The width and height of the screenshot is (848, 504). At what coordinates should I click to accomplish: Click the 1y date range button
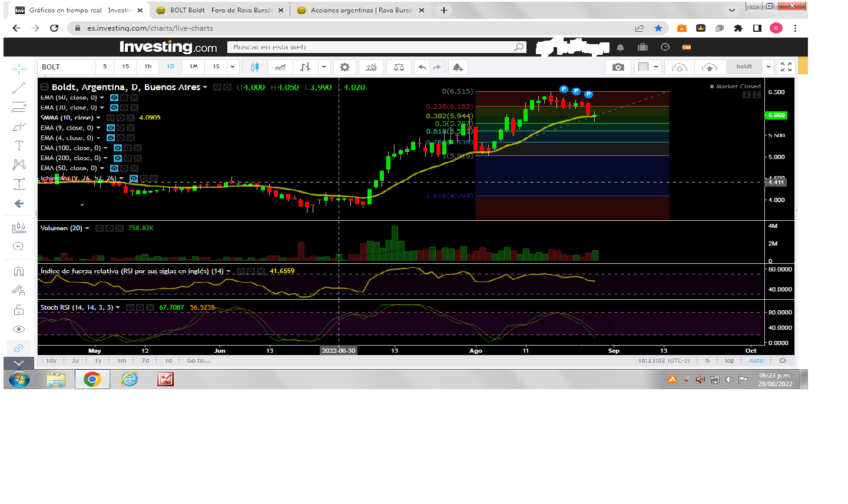pos(98,361)
